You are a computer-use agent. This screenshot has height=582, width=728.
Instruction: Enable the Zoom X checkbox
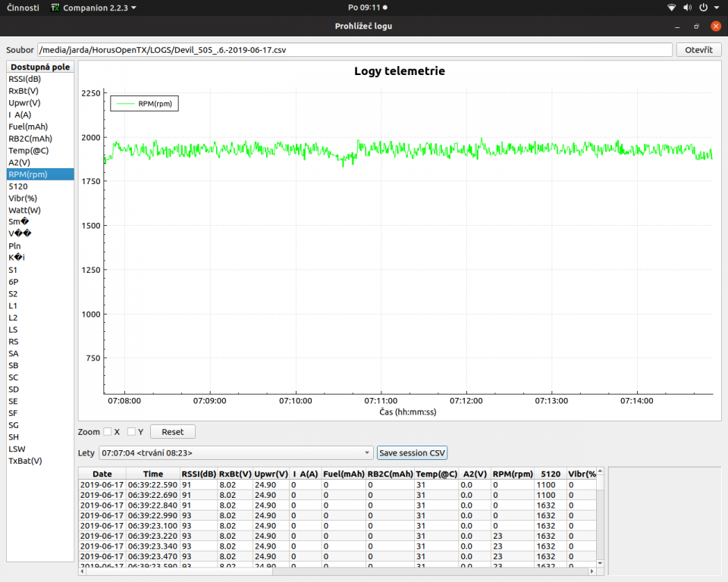coord(107,432)
